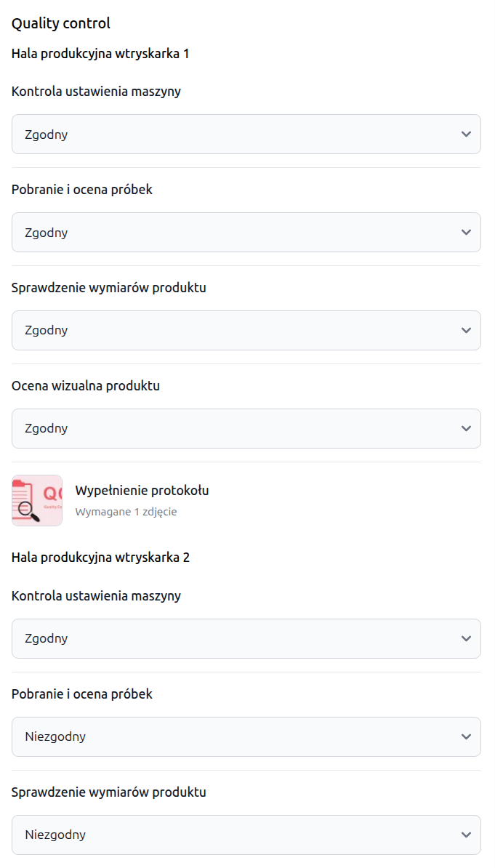Open the first Kontrola ustawienia maszyny dropdown
The image size is (495, 868).
tap(246, 134)
